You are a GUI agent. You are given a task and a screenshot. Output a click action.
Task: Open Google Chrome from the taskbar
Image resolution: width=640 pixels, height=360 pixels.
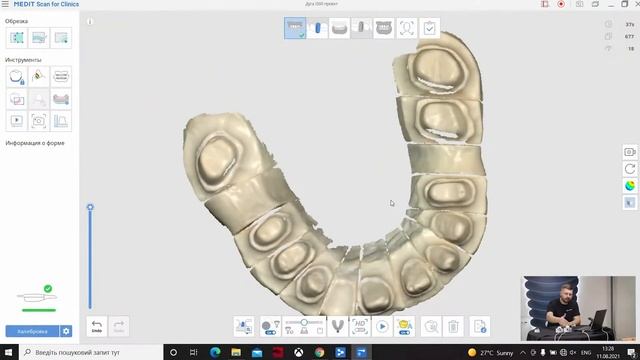tap(320, 352)
